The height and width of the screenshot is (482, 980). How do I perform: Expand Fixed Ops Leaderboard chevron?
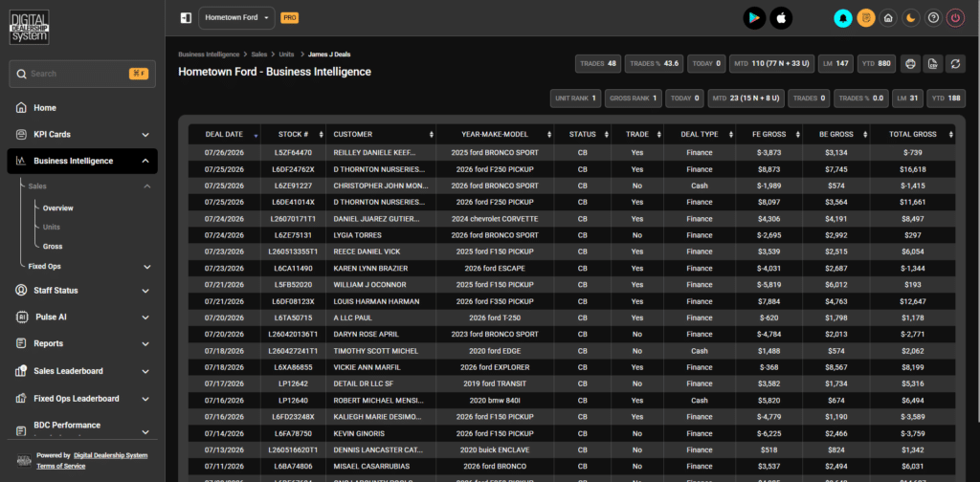point(145,399)
